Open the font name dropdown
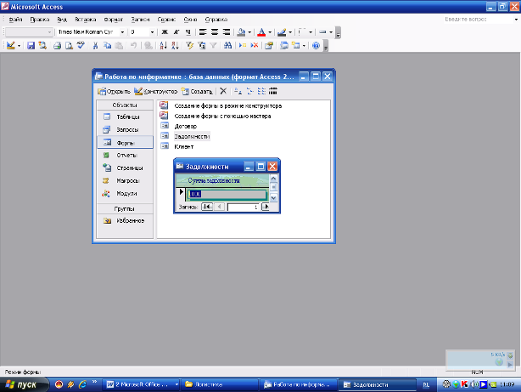 click(122, 32)
